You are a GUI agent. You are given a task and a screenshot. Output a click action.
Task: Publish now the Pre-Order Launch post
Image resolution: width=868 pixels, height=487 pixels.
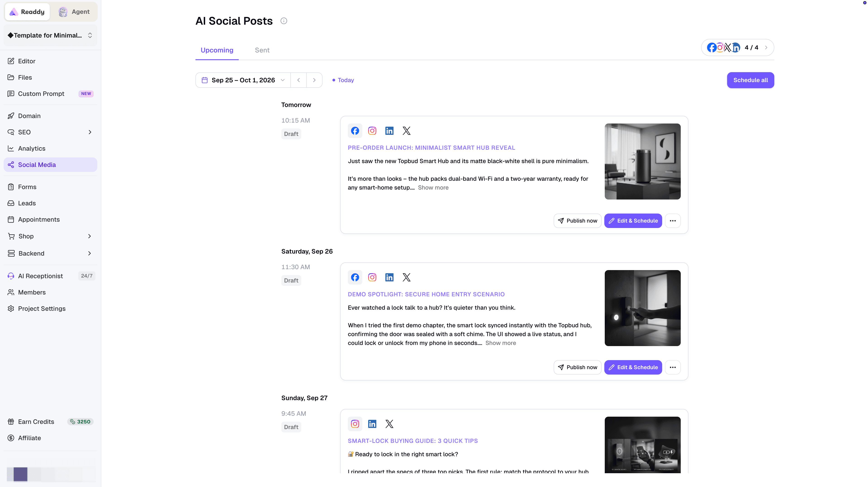click(577, 221)
